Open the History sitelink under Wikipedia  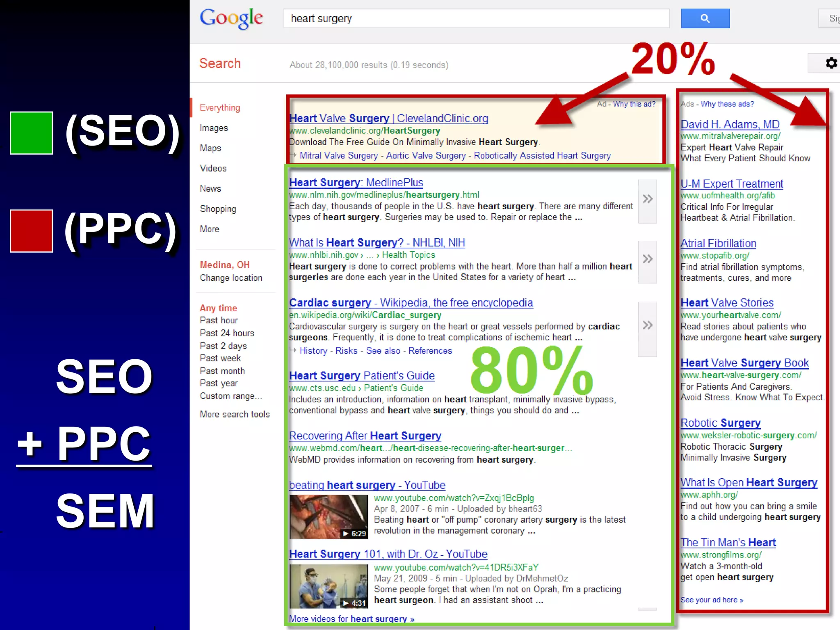point(313,351)
